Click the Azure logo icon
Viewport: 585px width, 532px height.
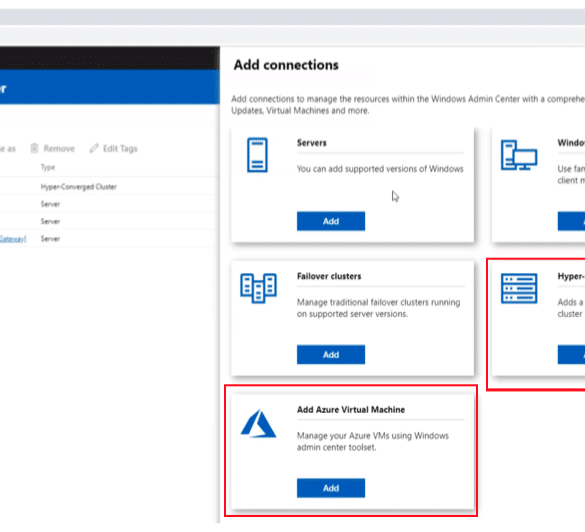(258, 423)
